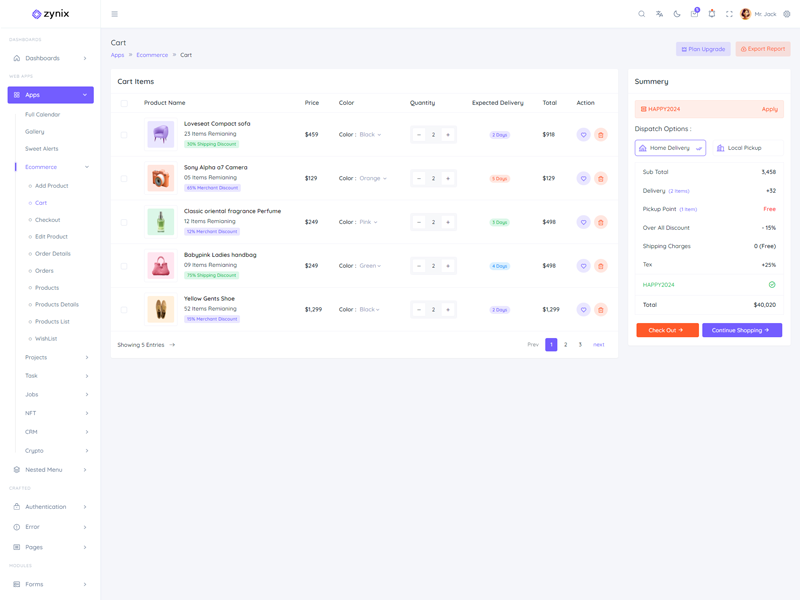Go to Checkout in sidebar
Image resolution: width=800 pixels, height=600 pixels.
47,220
